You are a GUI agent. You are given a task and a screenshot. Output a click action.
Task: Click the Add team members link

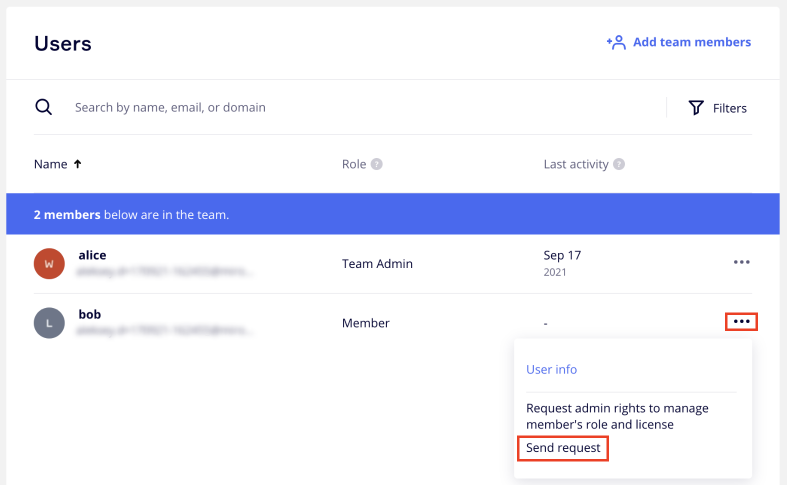tap(679, 42)
